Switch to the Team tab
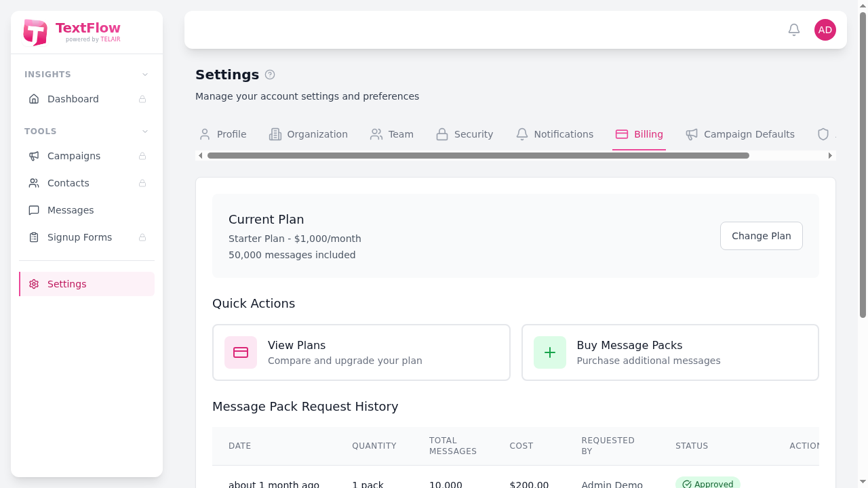 pyautogui.click(x=392, y=134)
